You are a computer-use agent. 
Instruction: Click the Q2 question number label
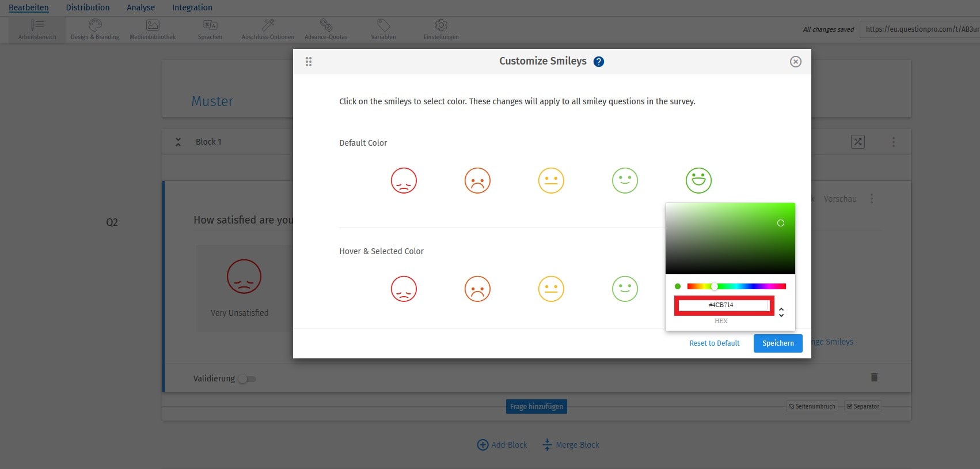click(112, 222)
